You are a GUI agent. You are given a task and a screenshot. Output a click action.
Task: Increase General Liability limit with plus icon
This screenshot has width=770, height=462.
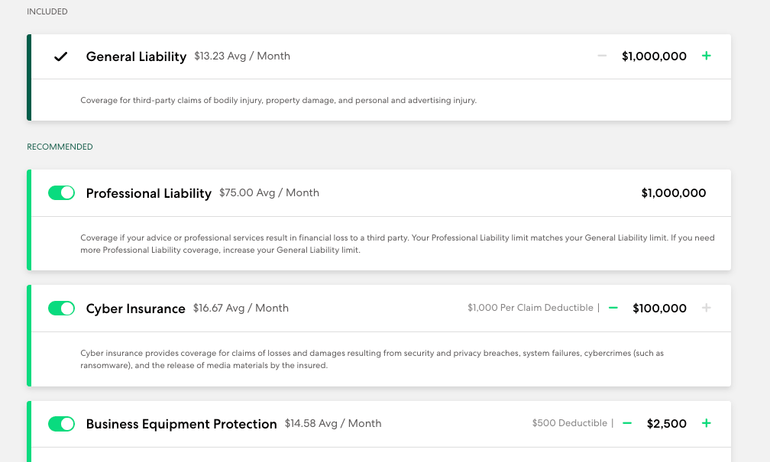coord(706,56)
